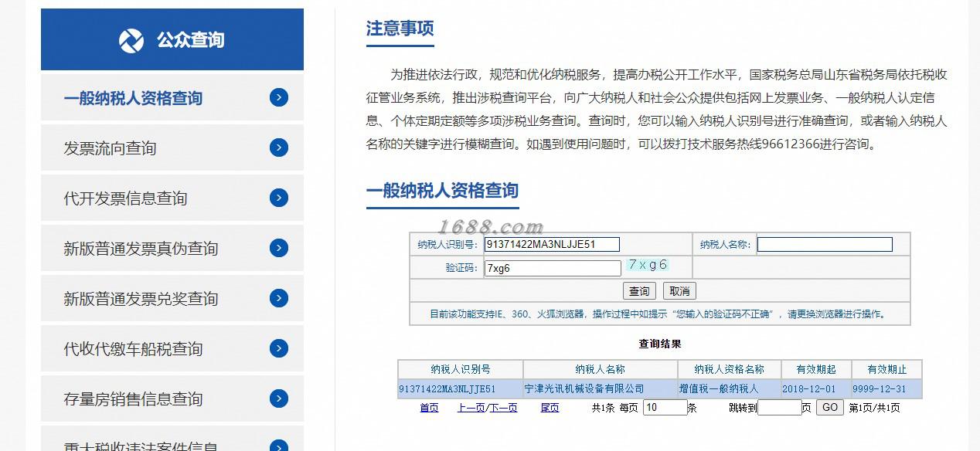The height and width of the screenshot is (451, 980).
Task: Select 新版普通发票真伪查询 in sidebar
Action: [172, 248]
